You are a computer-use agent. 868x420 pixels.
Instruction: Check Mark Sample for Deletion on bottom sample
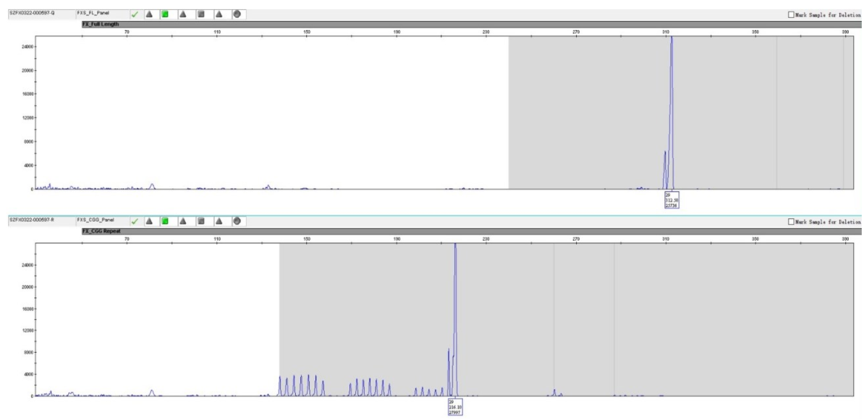click(x=790, y=222)
